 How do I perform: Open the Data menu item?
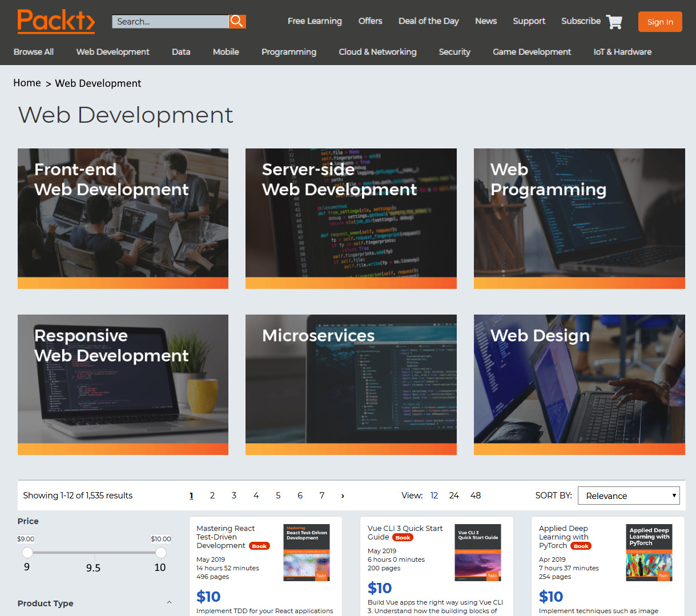click(181, 52)
